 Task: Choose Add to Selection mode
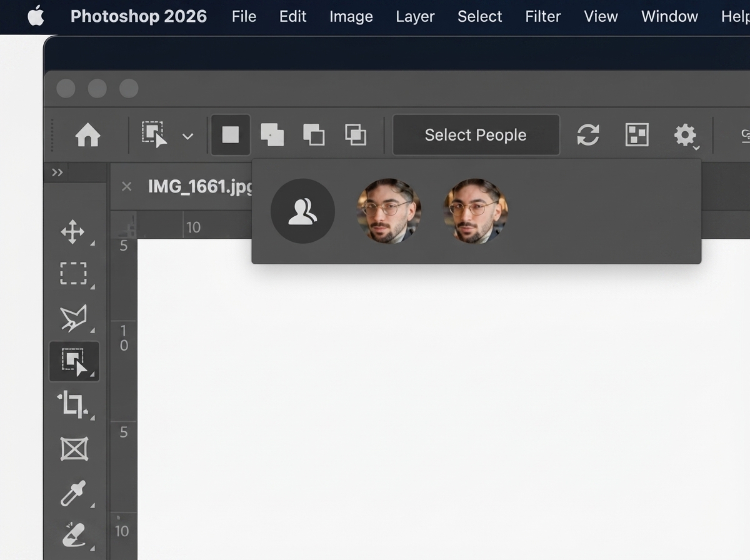tap(272, 135)
